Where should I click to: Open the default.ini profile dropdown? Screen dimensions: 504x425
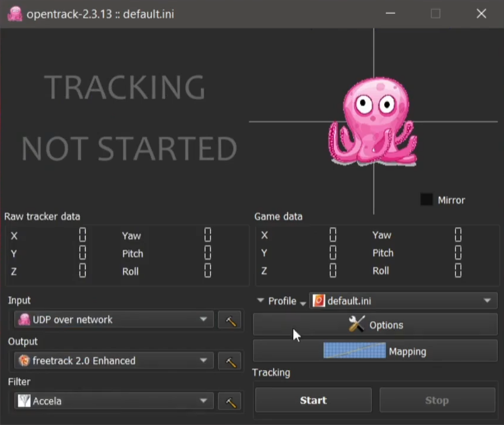pos(403,301)
